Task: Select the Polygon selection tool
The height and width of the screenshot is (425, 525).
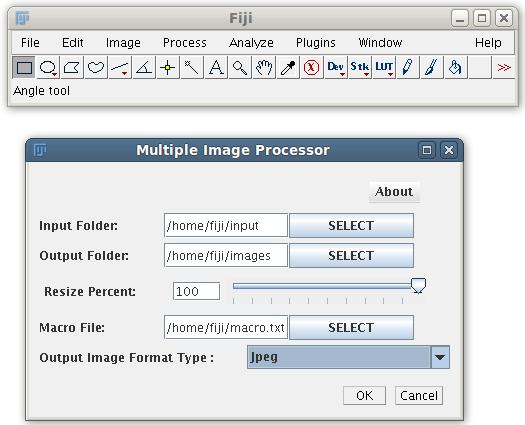Action: 72,67
